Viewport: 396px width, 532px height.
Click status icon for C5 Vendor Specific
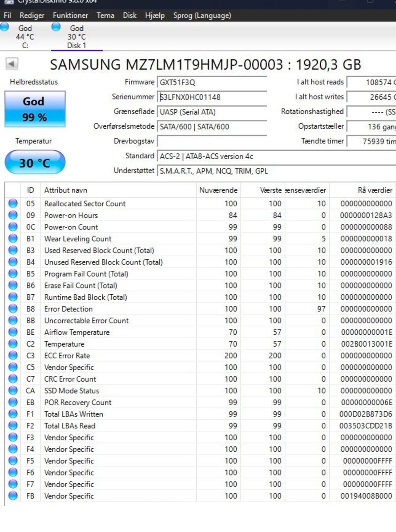click(13, 367)
